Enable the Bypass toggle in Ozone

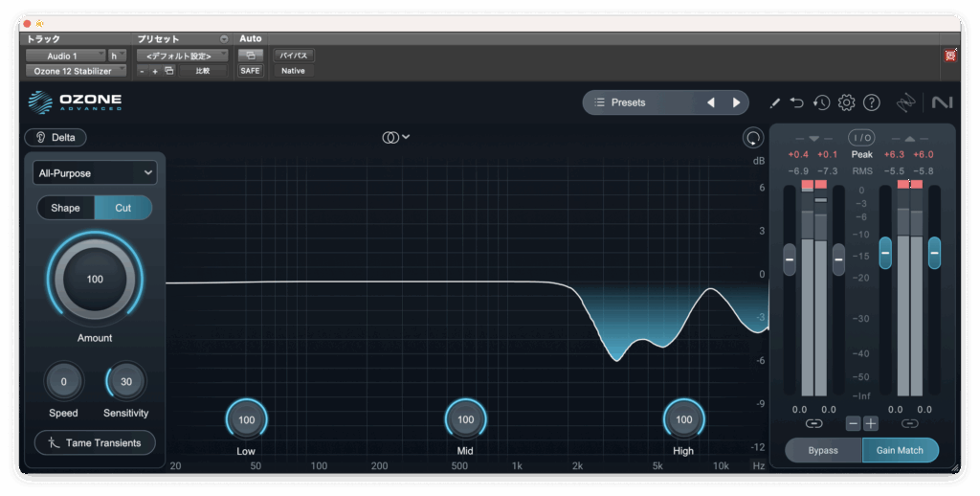coord(823,450)
